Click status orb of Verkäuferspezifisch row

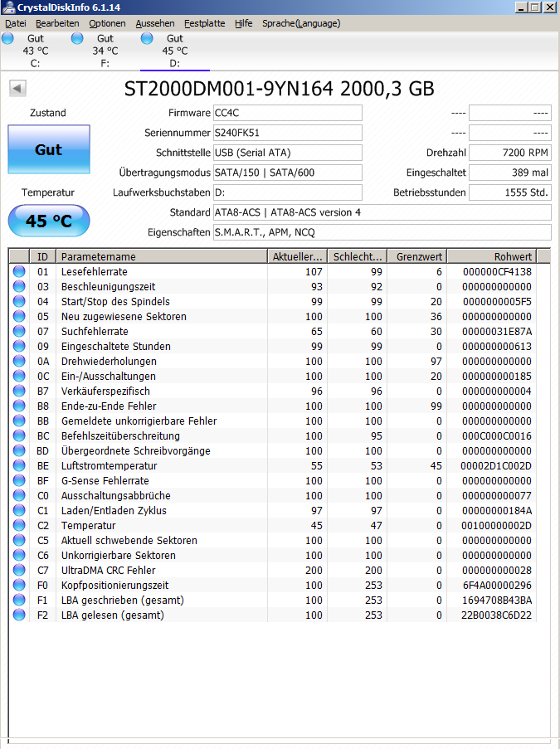click(x=19, y=391)
